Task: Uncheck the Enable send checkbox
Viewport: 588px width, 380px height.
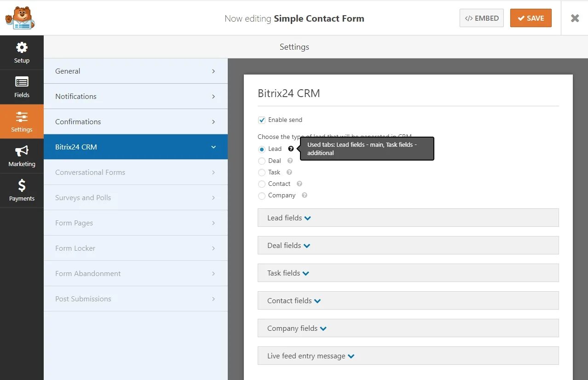Action: coord(262,120)
